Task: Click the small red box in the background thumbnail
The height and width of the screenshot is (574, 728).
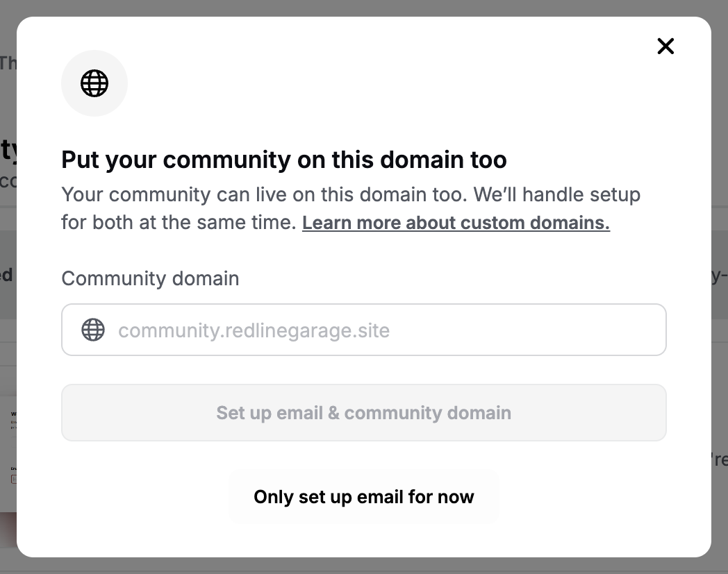Action: click(14, 479)
